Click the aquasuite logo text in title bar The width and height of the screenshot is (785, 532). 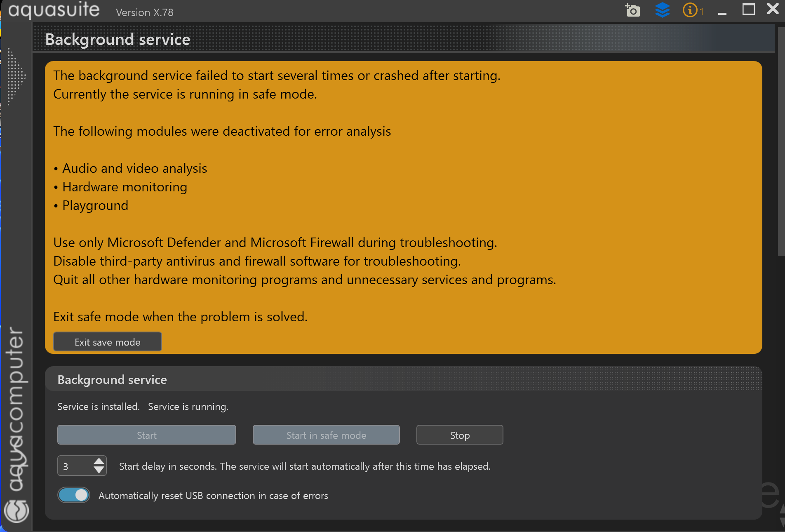pyautogui.click(x=54, y=10)
